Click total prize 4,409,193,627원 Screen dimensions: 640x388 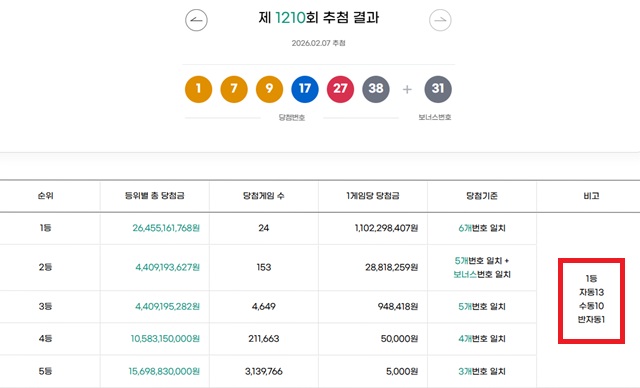(x=168, y=267)
